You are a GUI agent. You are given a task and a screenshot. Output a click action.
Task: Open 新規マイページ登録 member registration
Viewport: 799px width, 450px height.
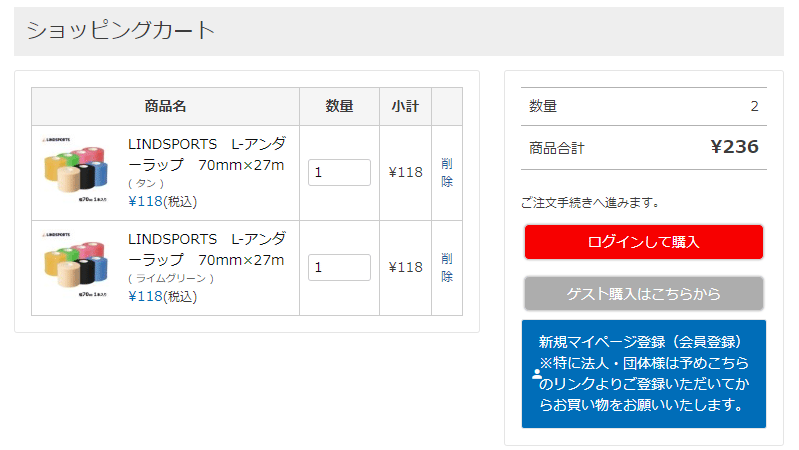[x=643, y=373]
